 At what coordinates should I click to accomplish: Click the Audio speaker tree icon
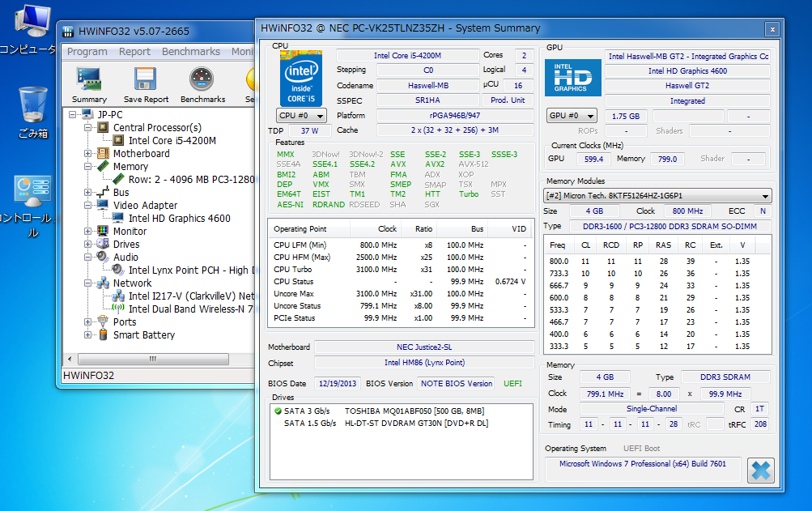[x=103, y=257]
